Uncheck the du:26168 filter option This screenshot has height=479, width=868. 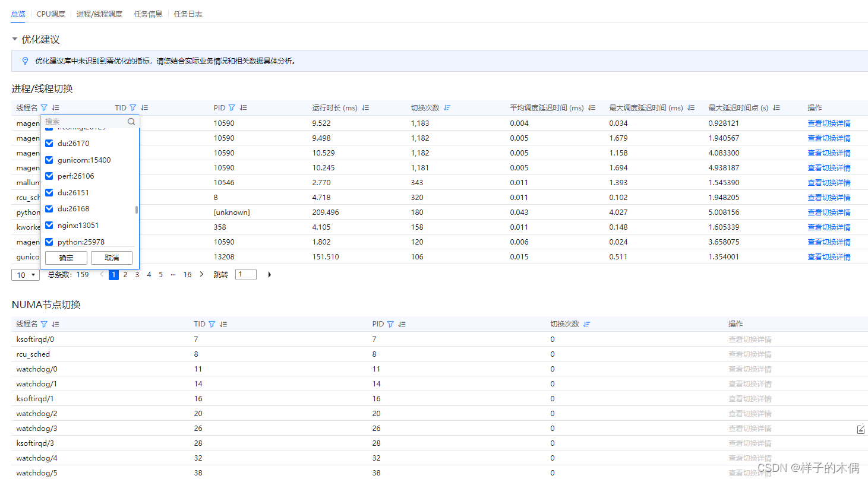49,209
